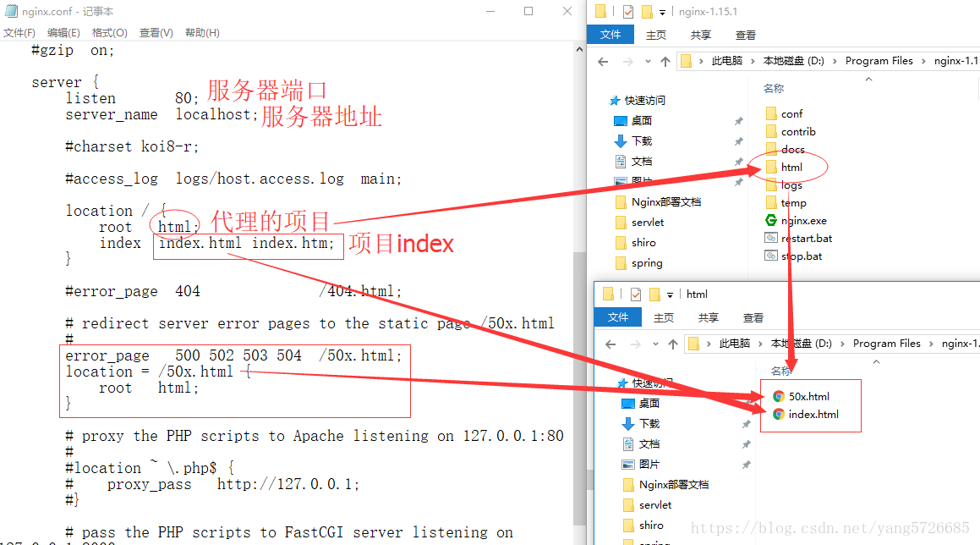
Task: Open the 编辑(E) menu in Notepad
Action: (x=63, y=32)
